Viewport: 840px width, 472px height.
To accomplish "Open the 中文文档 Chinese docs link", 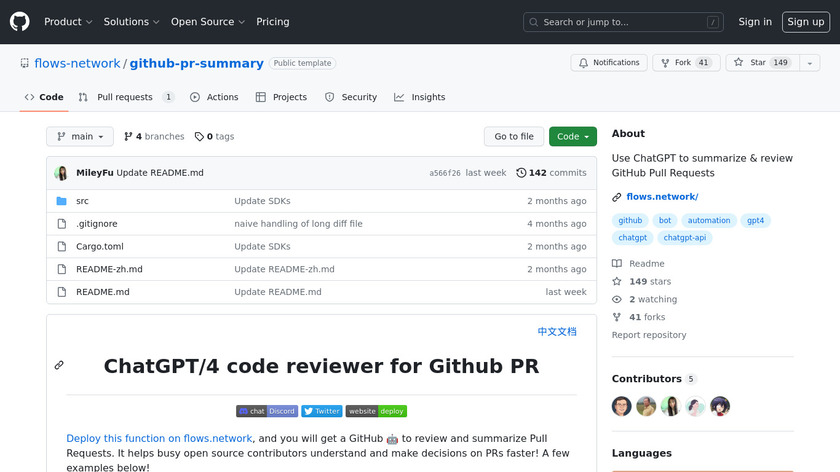I will [x=557, y=332].
